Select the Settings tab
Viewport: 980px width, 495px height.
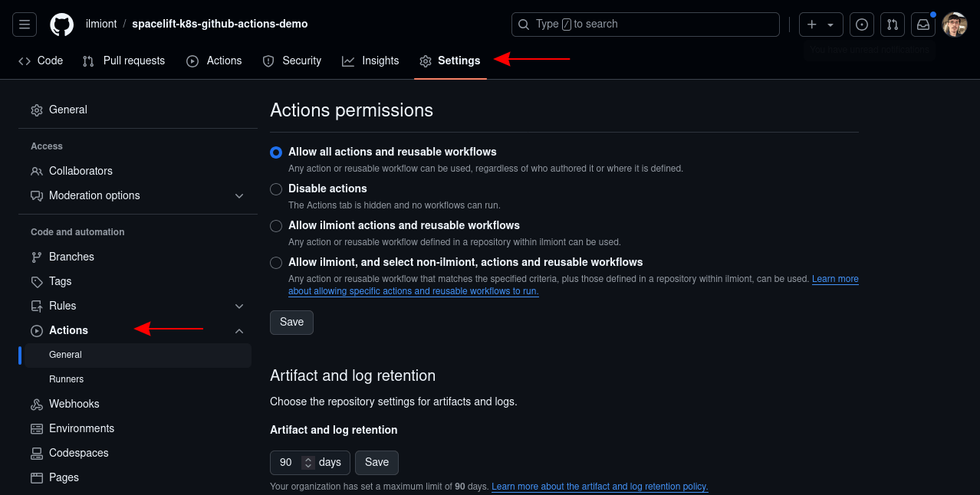(x=450, y=61)
